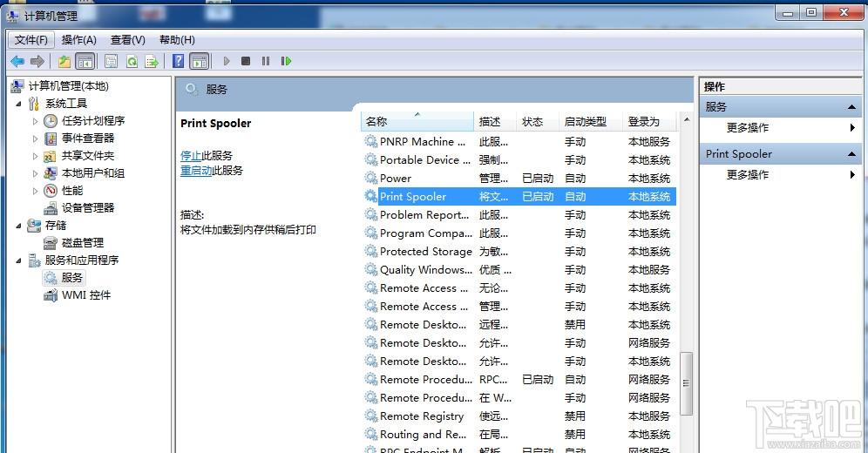Collapse the 系统工具 tree node
This screenshot has width=868, height=453.
click(18, 104)
